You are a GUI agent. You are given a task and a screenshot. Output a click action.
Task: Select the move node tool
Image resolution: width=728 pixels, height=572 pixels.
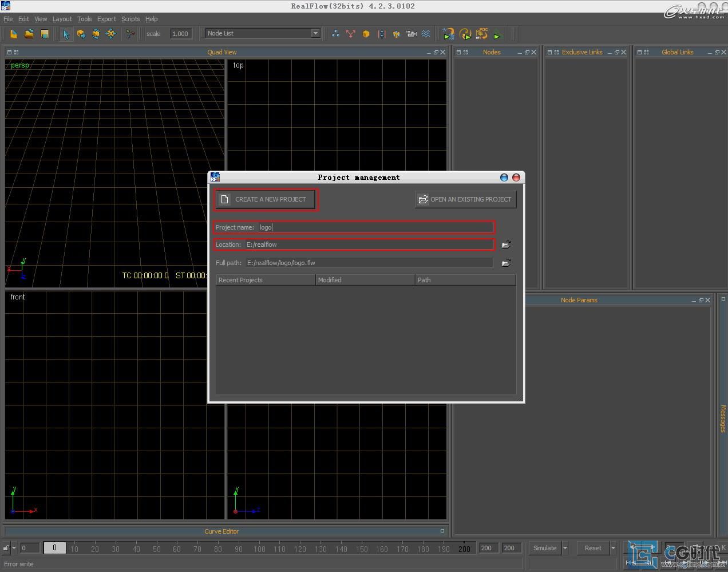click(81, 34)
